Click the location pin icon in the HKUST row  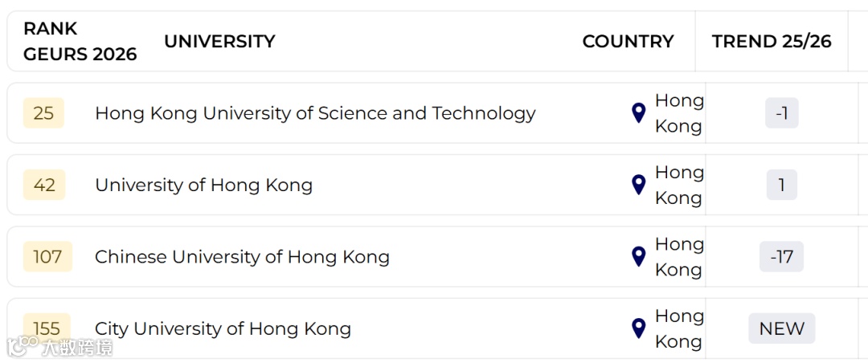(x=638, y=113)
